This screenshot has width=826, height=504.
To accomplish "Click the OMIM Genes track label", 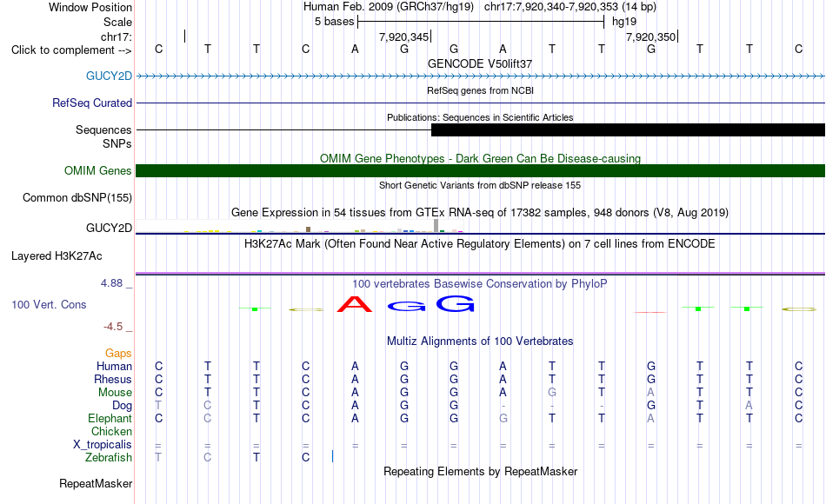I will pos(98,170).
